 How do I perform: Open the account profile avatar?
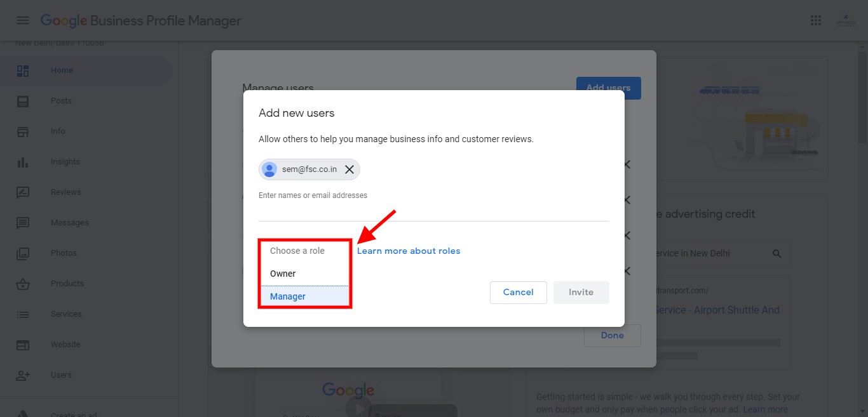click(846, 20)
